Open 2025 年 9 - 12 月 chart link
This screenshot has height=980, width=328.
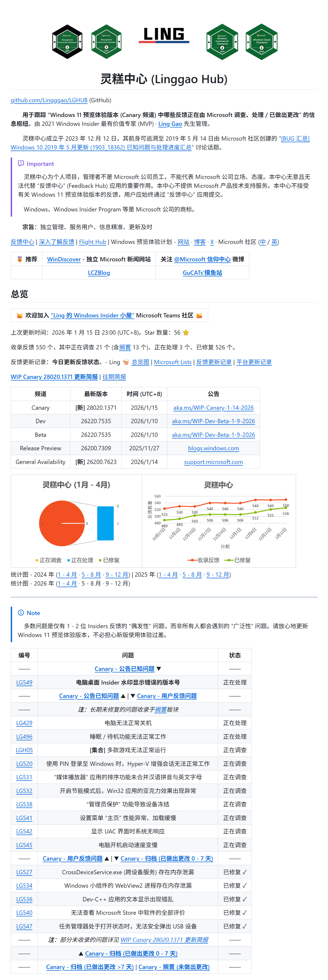click(218, 575)
